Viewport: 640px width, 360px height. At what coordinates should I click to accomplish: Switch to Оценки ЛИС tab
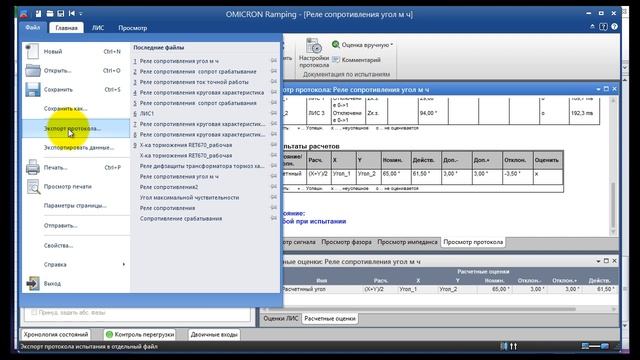pyautogui.click(x=280, y=318)
